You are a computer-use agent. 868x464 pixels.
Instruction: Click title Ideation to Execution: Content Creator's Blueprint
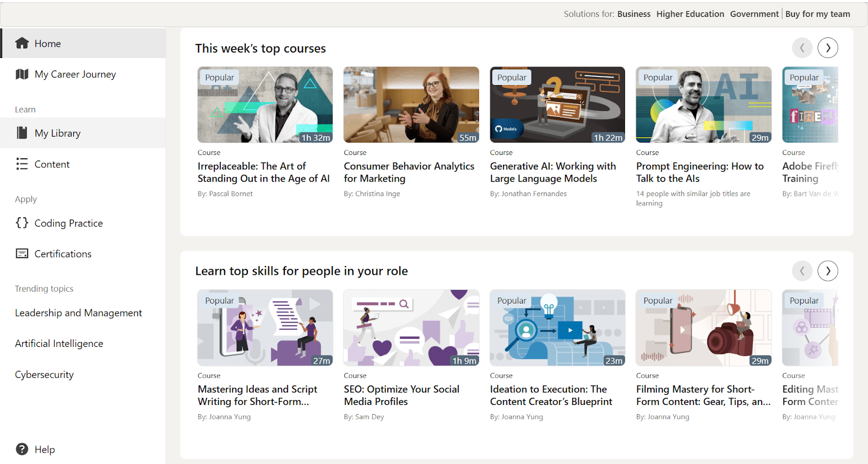click(551, 395)
